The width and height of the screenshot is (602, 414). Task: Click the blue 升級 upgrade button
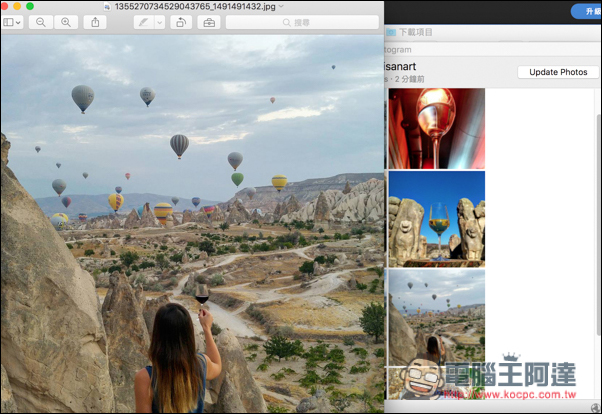click(586, 11)
